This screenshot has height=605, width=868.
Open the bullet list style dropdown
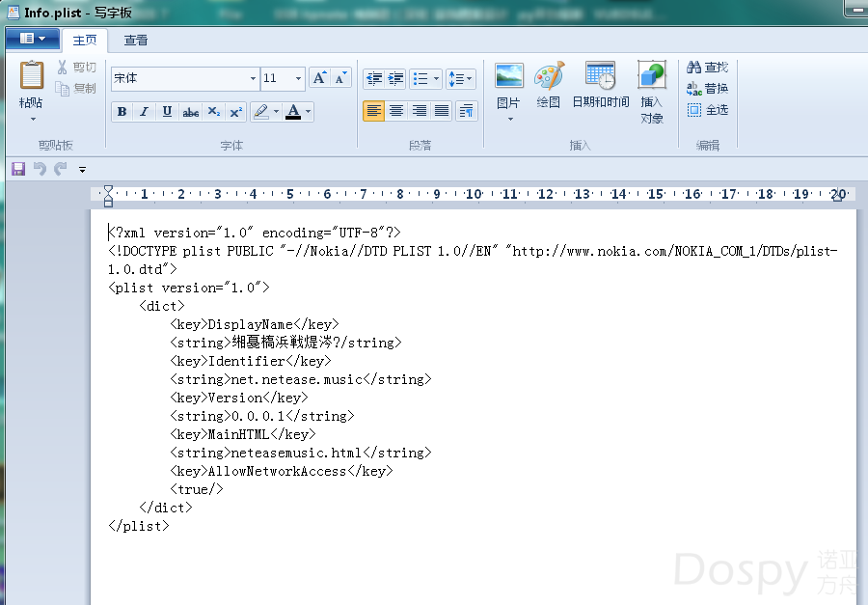436,79
